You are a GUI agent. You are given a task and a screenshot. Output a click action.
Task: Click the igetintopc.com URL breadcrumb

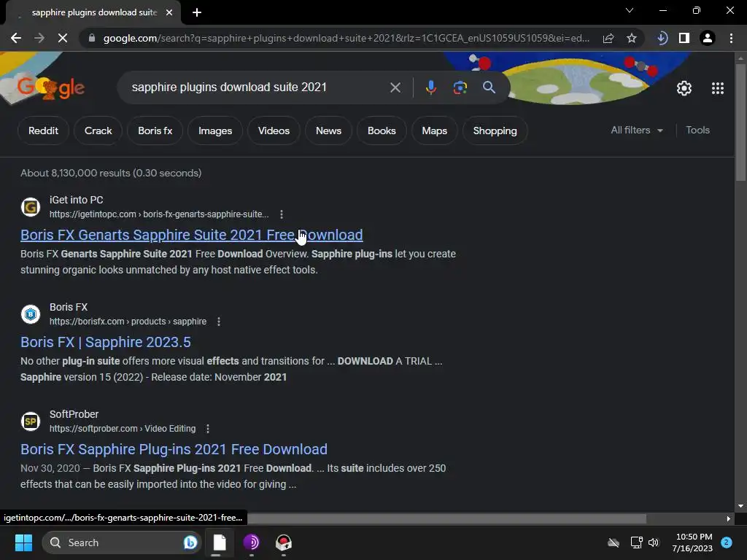(159, 214)
